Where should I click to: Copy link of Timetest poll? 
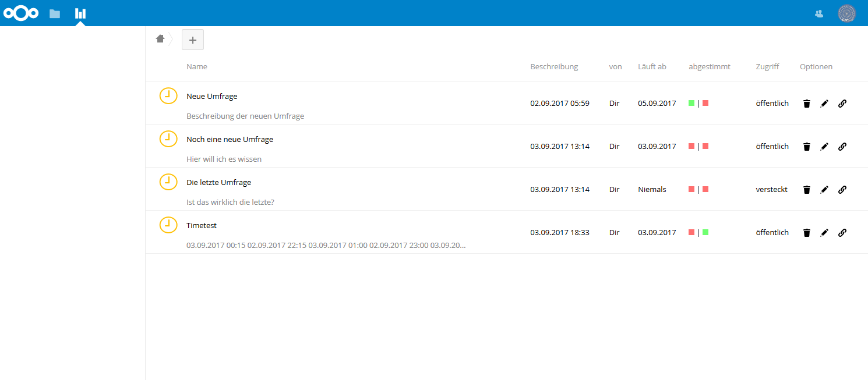click(x=842, y=233)
